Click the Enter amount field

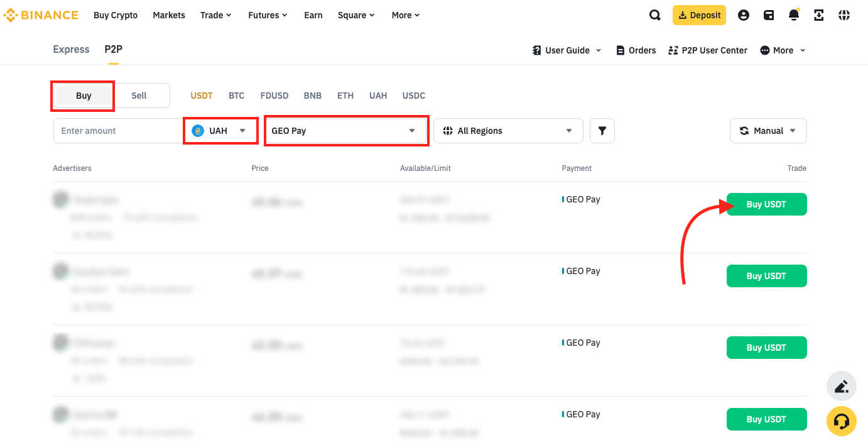[x=119, y=131]
